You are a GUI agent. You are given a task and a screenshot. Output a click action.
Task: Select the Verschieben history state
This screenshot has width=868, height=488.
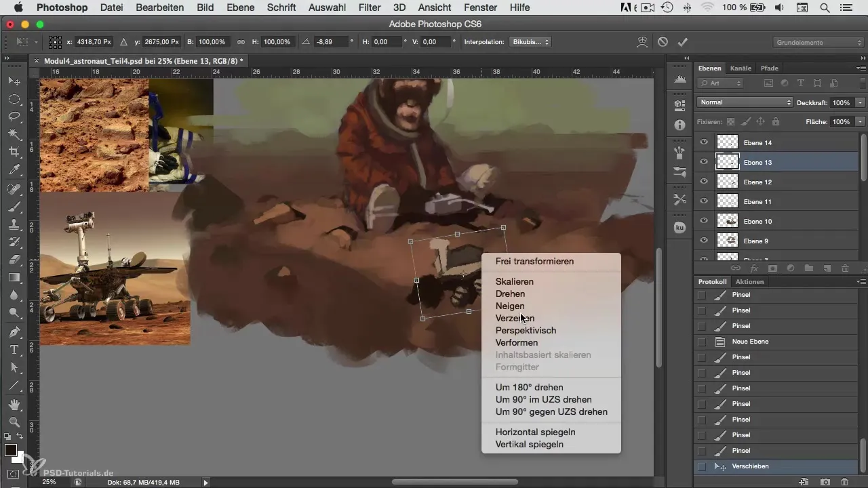pyautogui.click(x=776, y=466)
